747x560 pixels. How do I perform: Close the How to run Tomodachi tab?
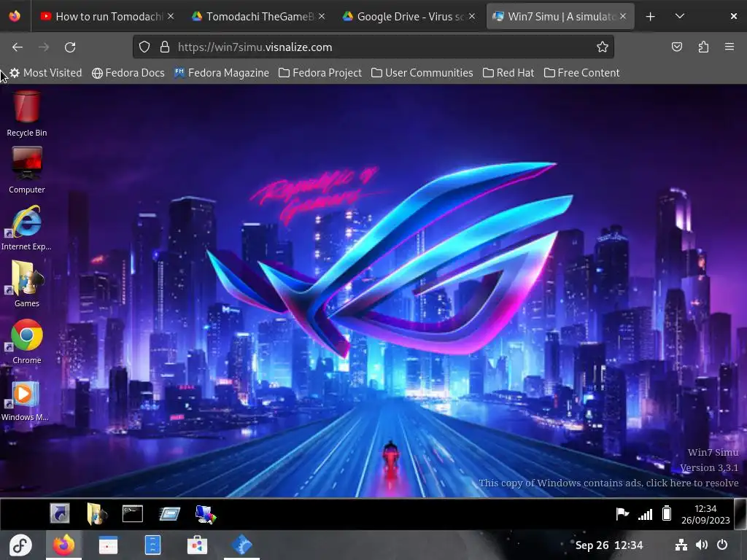click(x=171, y=16)
